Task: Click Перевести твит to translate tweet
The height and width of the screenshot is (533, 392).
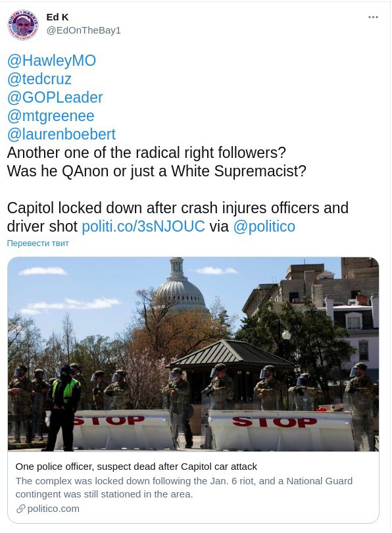Action: [x=37, y=243]
